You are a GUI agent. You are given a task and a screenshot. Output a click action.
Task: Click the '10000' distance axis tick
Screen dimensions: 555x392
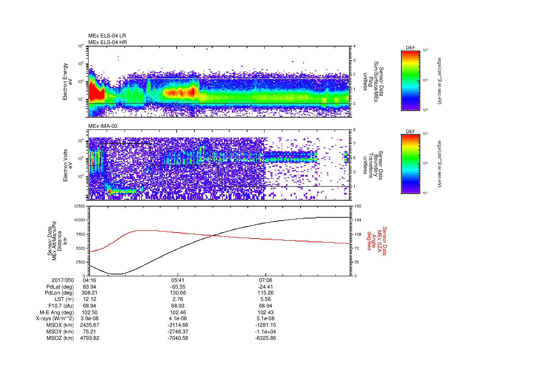click(x=80, y=220)
